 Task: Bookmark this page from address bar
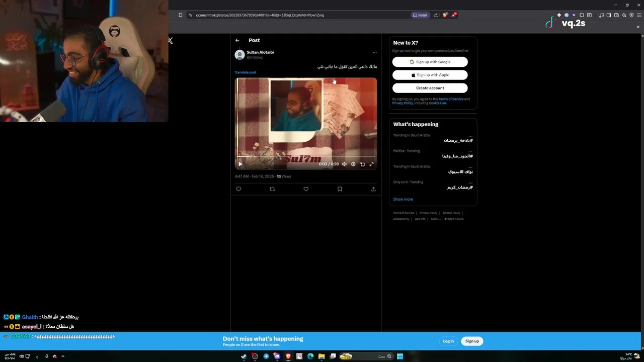coord(181,15)
